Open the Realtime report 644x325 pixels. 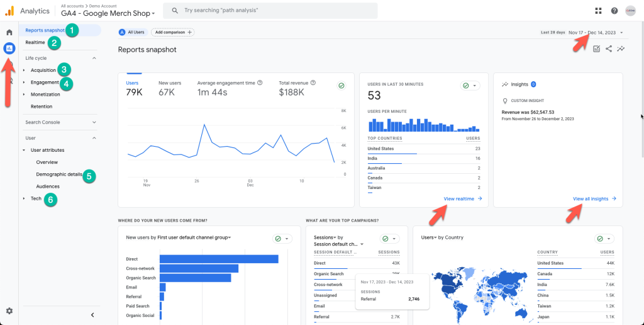tap(35, 42)
